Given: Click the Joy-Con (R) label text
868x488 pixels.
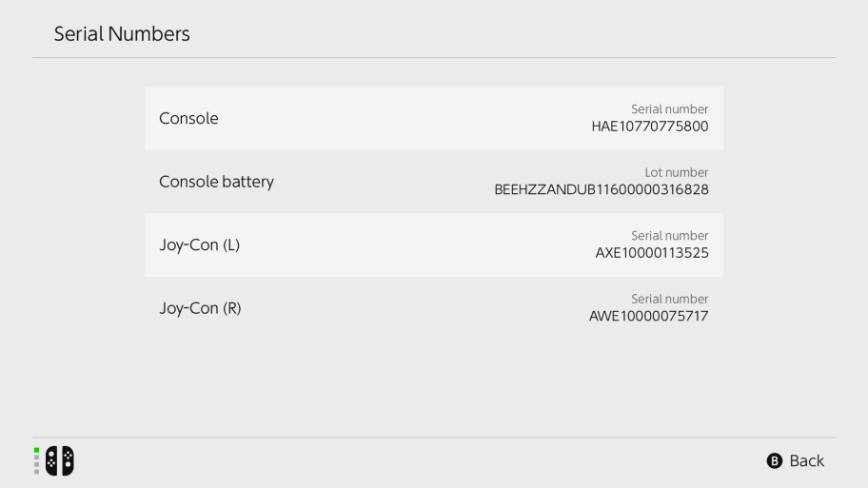Looking at the screenshot, I should click(x=201, y=308).
